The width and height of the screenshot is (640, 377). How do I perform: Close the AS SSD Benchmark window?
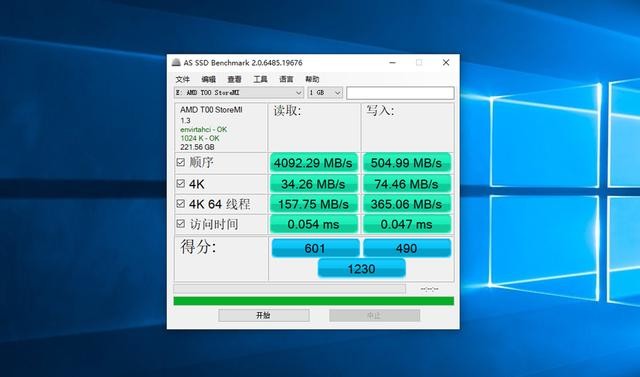[446, 62]
